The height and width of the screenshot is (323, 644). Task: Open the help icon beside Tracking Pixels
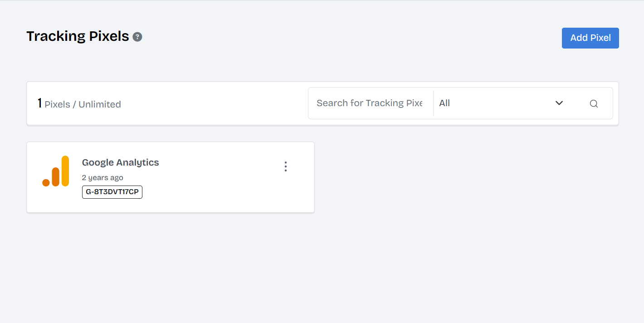(137, 37)
